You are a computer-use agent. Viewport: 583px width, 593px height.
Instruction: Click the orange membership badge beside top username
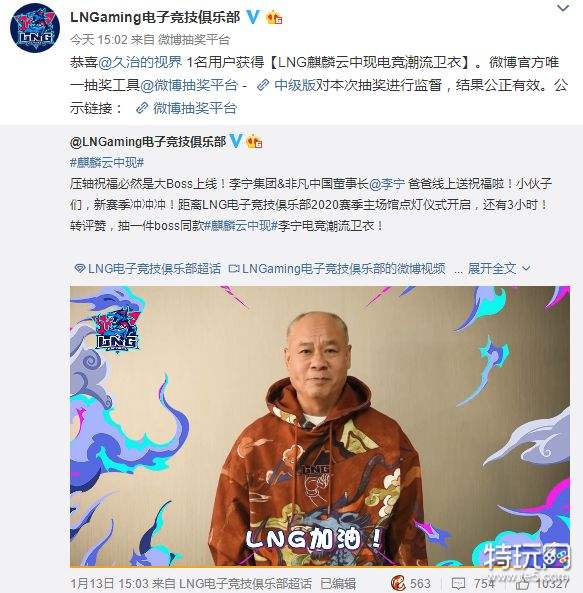(x=274, y=17)
